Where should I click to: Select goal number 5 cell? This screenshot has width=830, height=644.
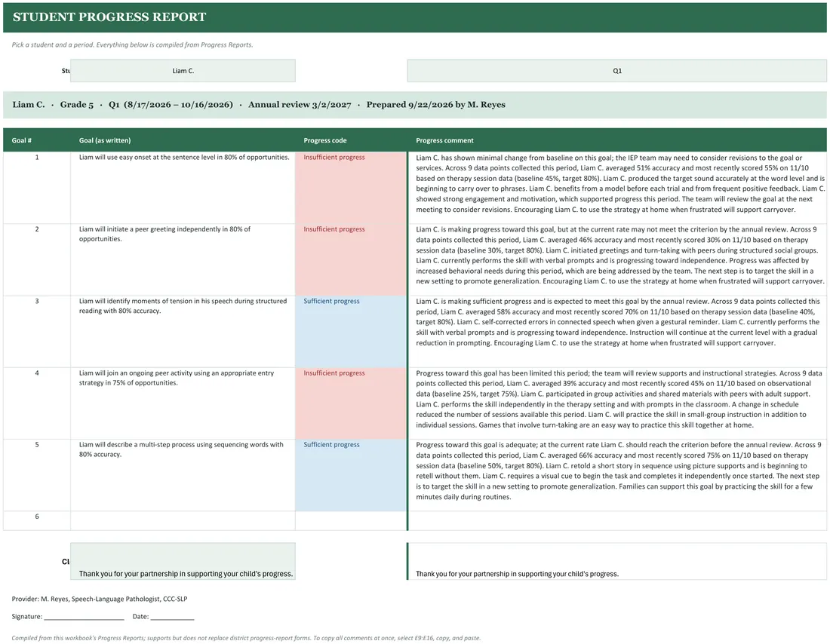tap(36, 474)
